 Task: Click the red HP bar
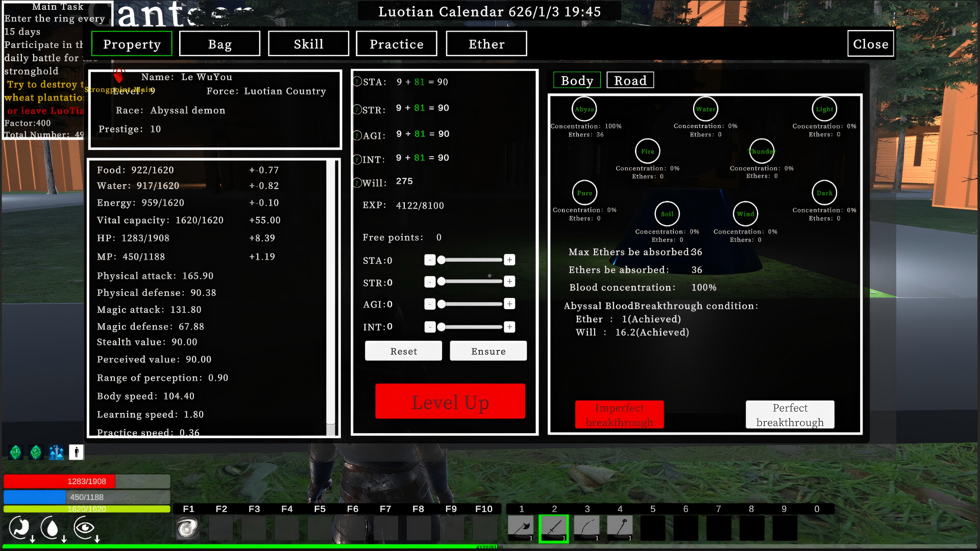87,481
